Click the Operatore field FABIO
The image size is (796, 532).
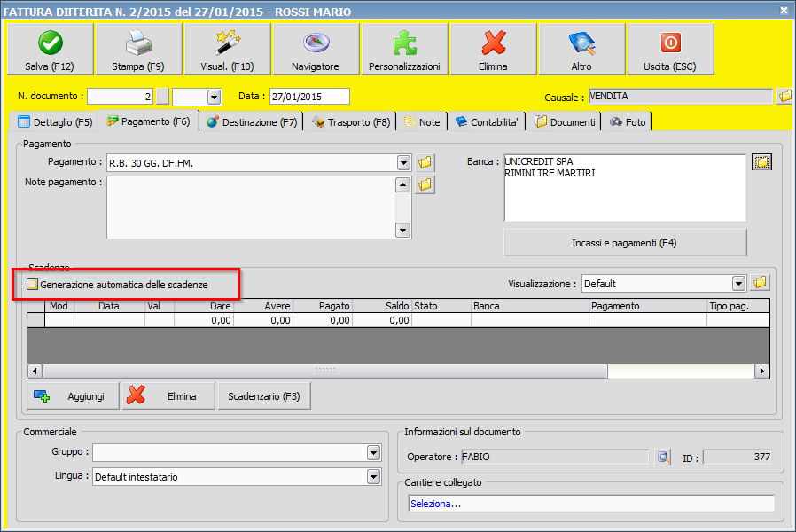(x=554, y=457)
